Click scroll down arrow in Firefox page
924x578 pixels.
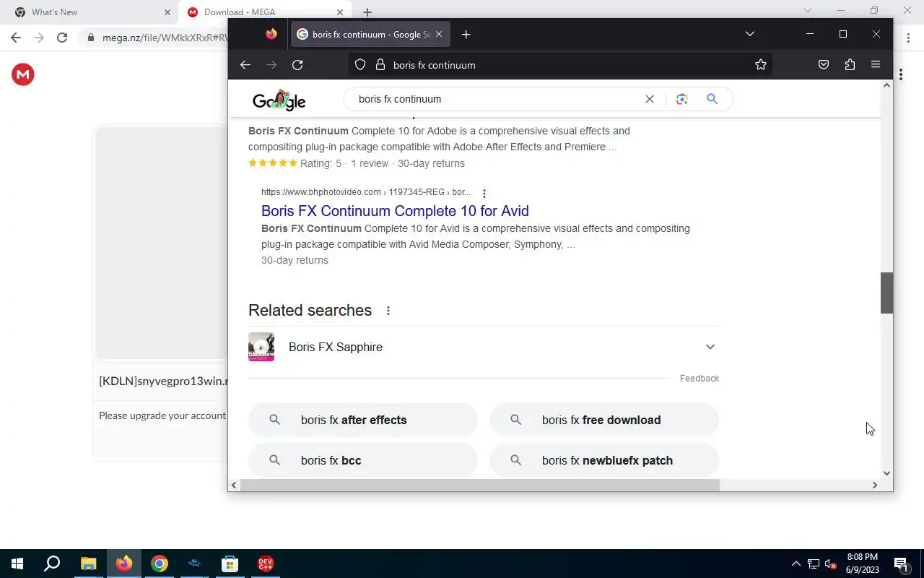click(x=887, y=473)
